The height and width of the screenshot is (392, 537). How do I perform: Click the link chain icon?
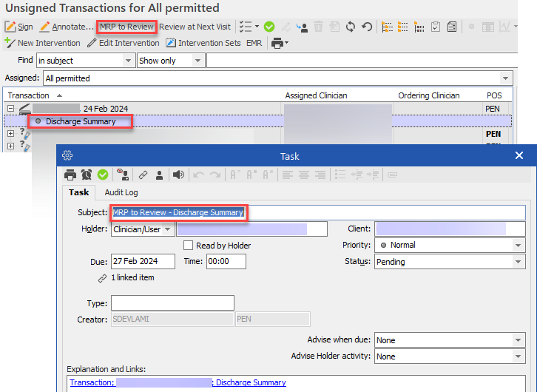[143, 175]
